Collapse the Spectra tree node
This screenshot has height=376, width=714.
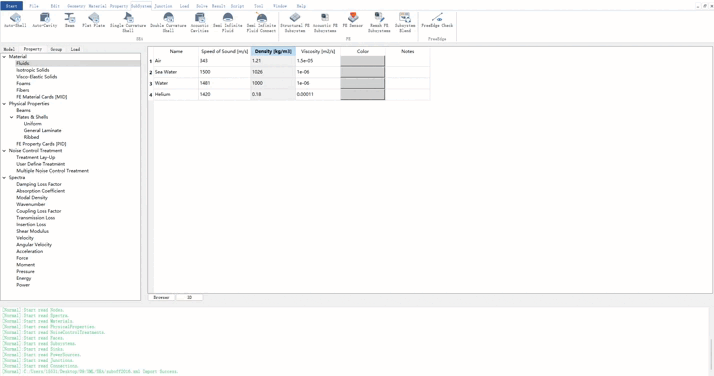(5, 178)
